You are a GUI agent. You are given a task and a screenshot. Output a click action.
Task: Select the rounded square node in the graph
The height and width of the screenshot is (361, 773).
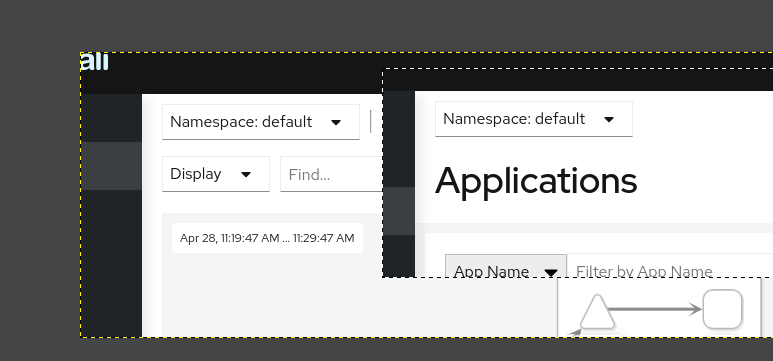(722, 309)
